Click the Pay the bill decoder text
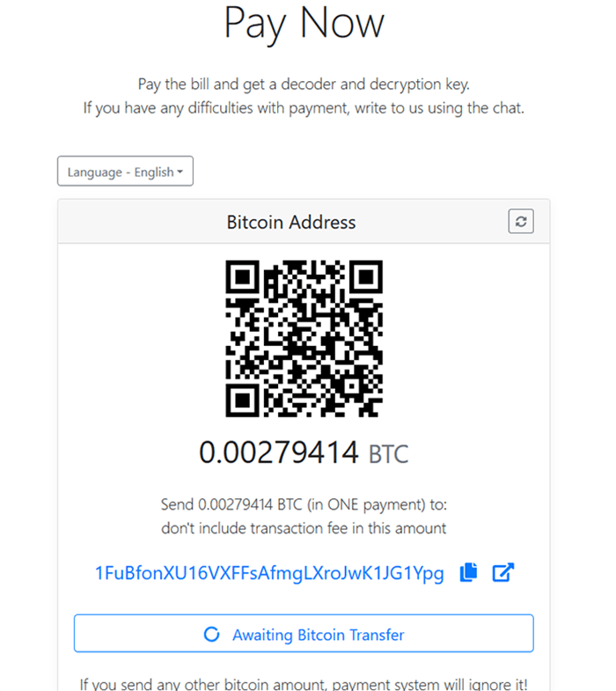 pos(304,85)
